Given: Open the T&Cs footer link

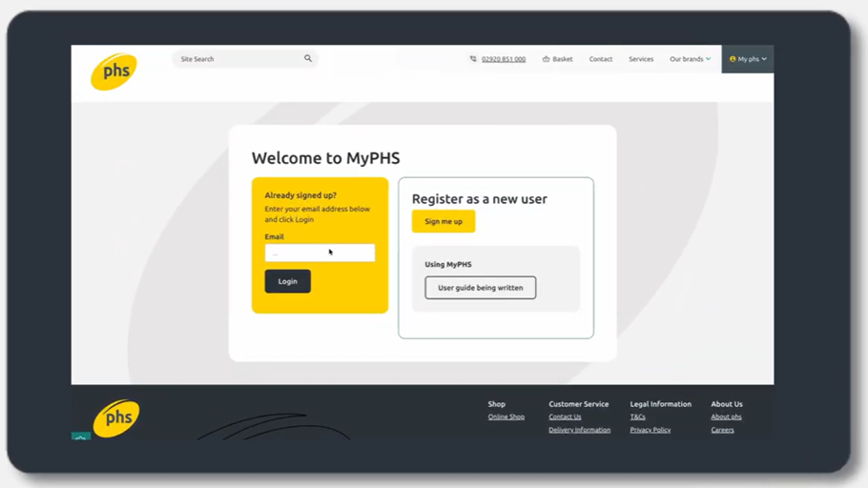Looking at the screenshot, I should (638, 417).
